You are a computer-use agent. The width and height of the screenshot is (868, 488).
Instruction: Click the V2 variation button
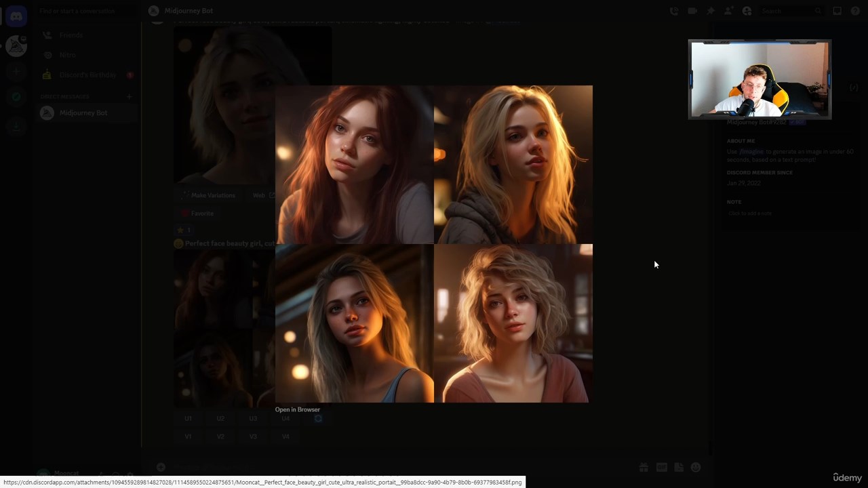220,436
